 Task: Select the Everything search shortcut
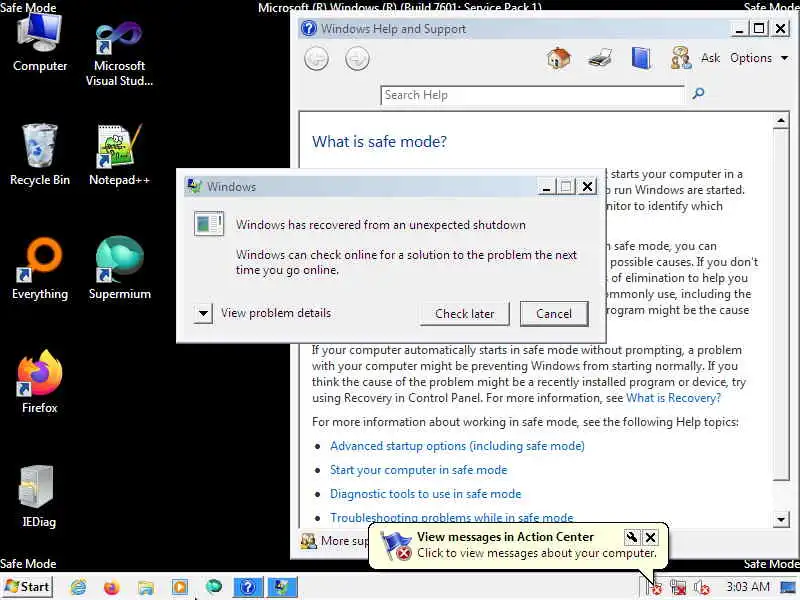click(x=40, y=268)
